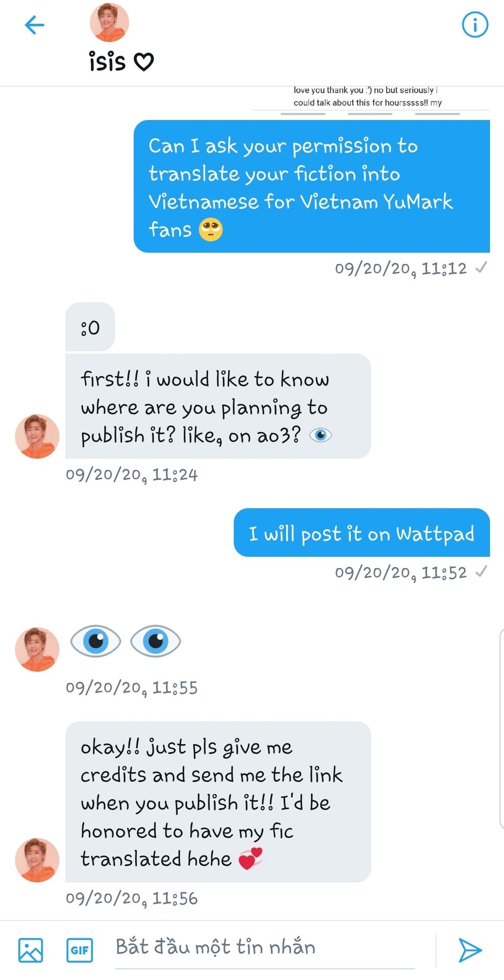Tap avatar beside the eyes emoji message

tap(37, 649)
